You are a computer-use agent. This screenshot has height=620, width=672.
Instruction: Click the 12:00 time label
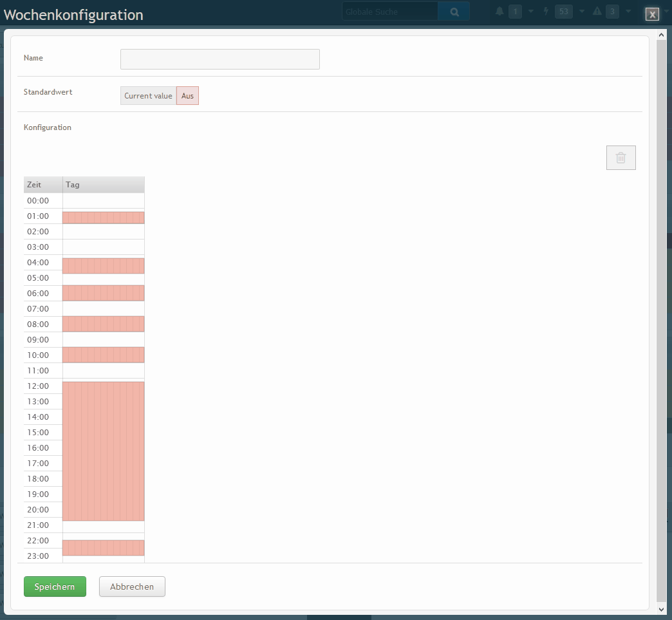pyautogui.click(x=38, y=386)
